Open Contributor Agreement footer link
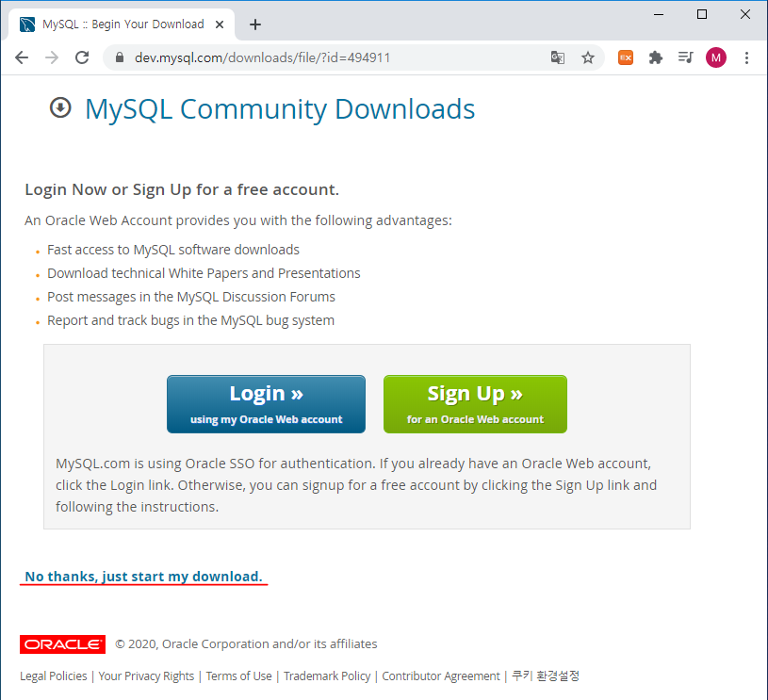 click(x=441, y=676)
